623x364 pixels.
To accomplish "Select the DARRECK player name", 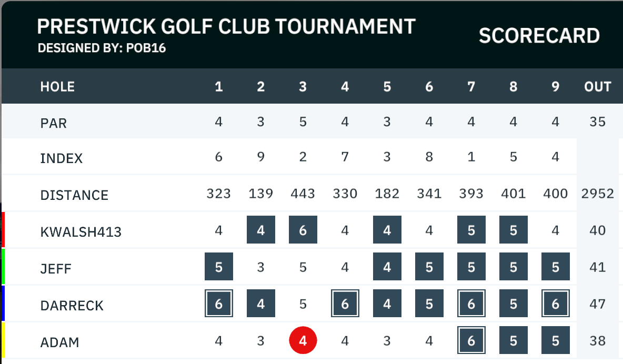I will tap(72, 306).
